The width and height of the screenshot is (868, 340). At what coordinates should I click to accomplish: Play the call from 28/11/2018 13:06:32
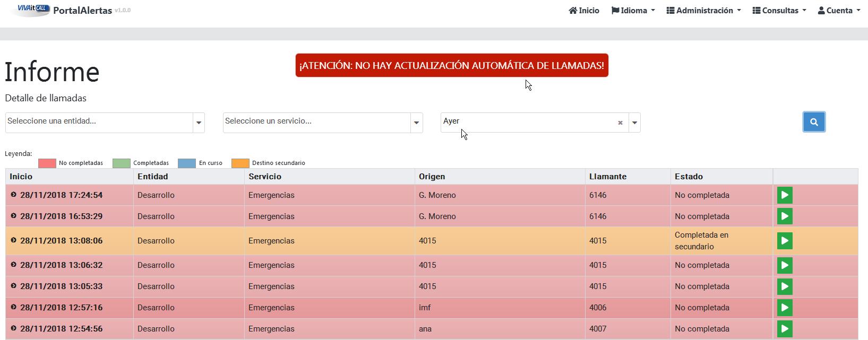pos(785,265)
